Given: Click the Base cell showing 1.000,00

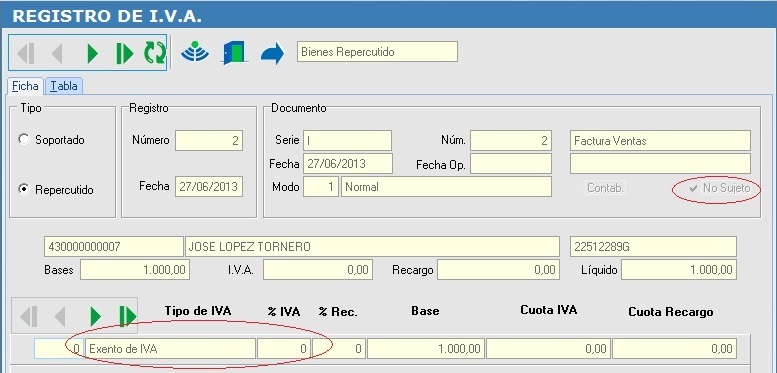Looking at the screenshot, I should (x=426, y=349).
